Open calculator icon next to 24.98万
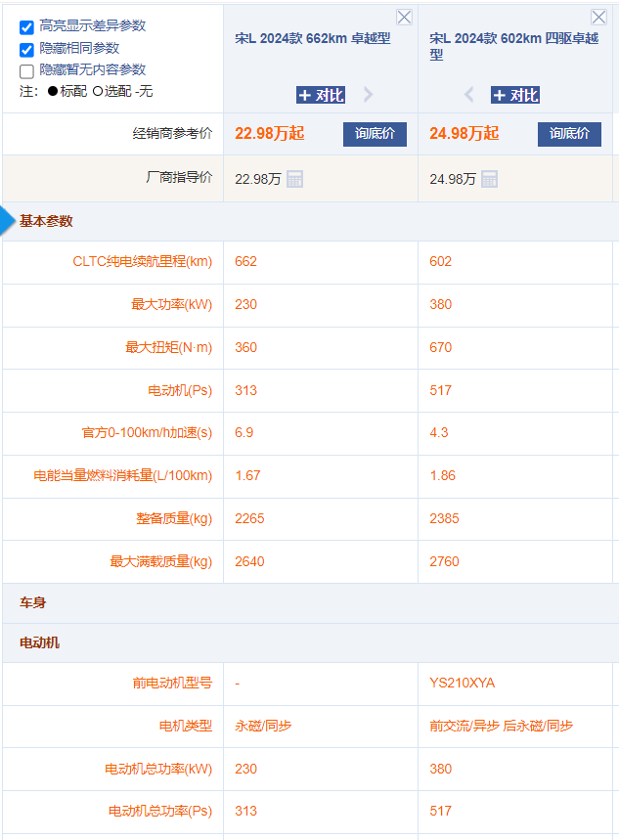The image size is (619, 840). (489, 179)
